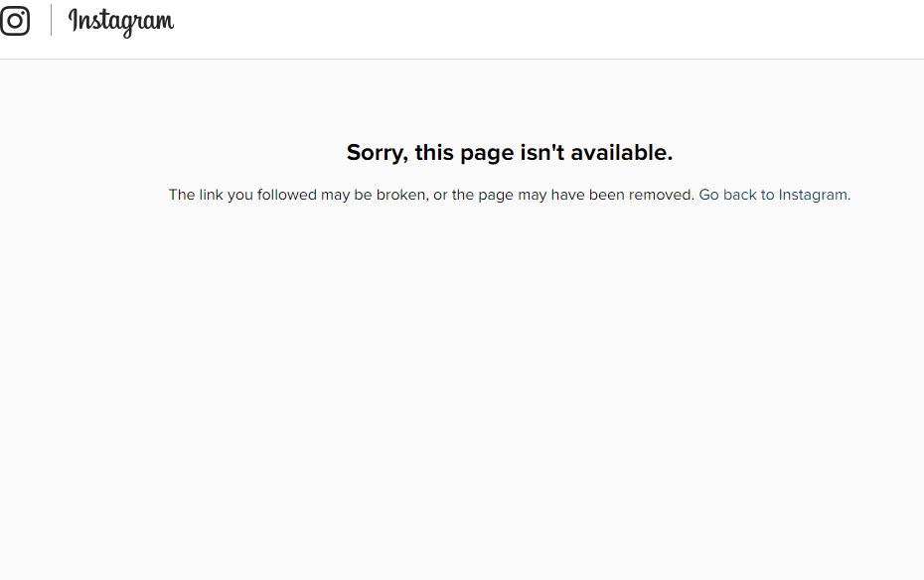Click the word link in the message sentence
This screenshot has height=580, width=924.
click(x=211, y=195)
